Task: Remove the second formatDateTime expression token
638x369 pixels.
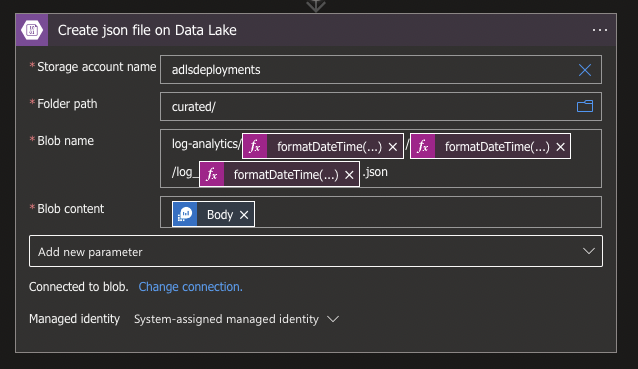Action: click(560, 147)
